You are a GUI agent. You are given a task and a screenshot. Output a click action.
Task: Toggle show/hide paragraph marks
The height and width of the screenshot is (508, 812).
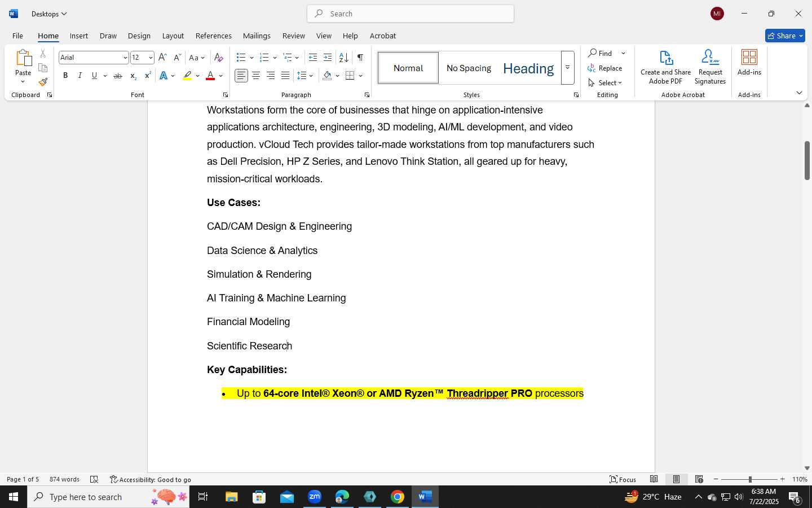[360, 58]
